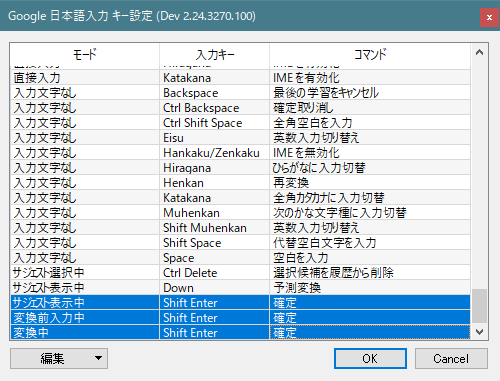Screen dimensions: 500x381
Task: Select the 次のかな文字種に入力切替 command cell
Action: pyautogui.click(x=370, y=213)
